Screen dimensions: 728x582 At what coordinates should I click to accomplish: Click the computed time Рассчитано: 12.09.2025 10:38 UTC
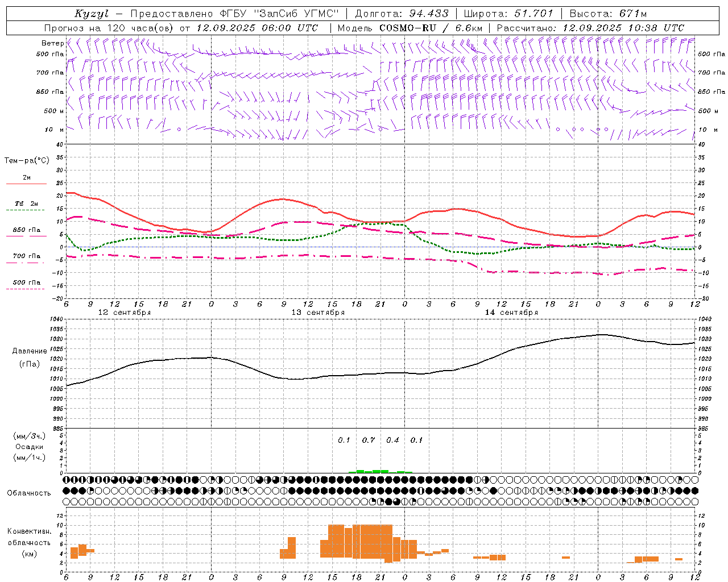[x=590, y=28]
